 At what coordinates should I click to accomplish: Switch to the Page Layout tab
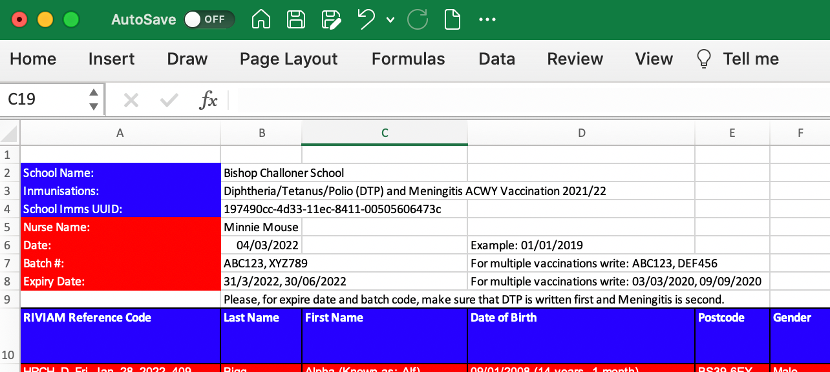(x=288, y=59)
